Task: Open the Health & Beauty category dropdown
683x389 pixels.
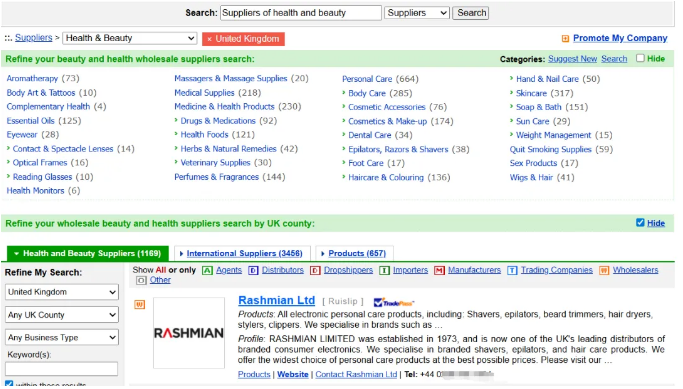Action: click(131, 38)
